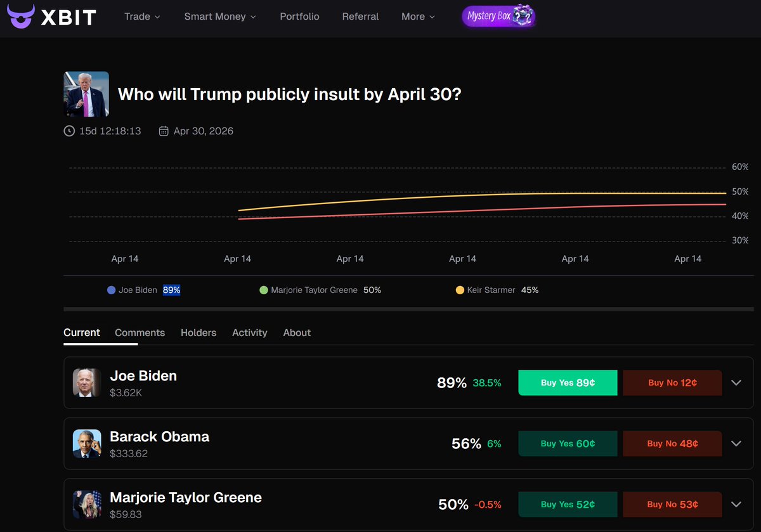Image resolution: width=761 pixels, height=532 pixels.
Task: Buy No 12¢ on Joe Biden
Action: (672, 382)
